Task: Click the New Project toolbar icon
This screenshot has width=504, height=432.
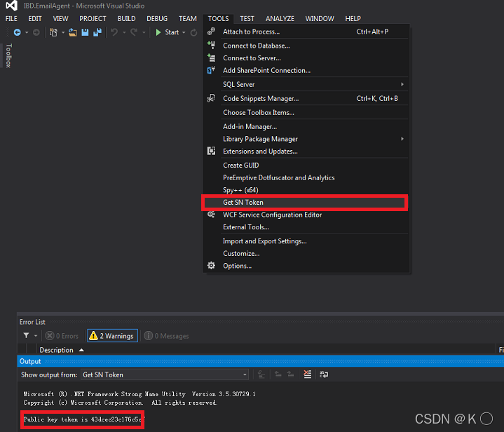Action: (53, 32)
